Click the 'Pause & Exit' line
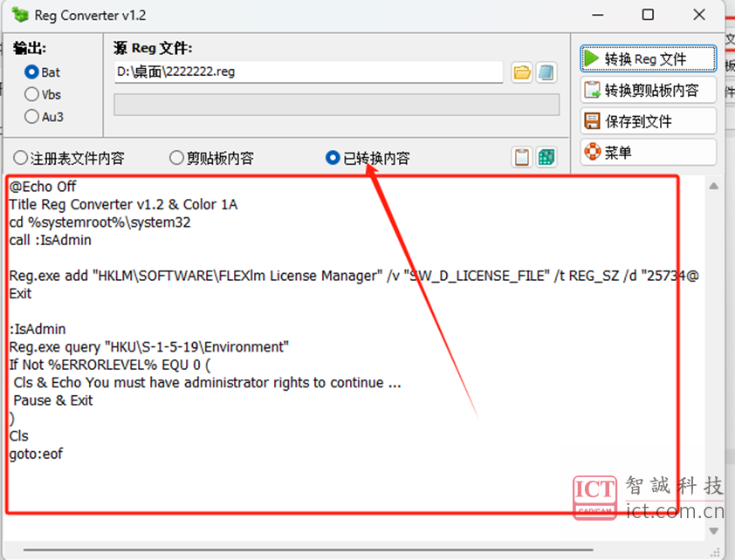 click(x=53, y=400)
